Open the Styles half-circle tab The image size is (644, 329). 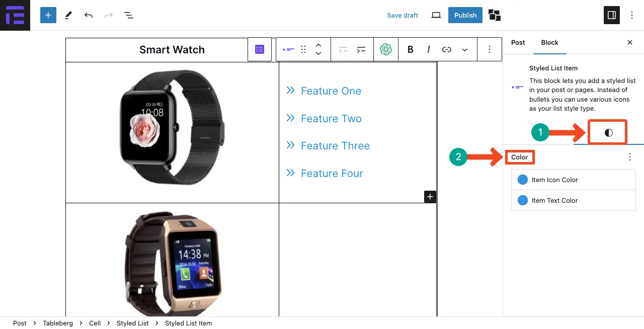point(609,133)
